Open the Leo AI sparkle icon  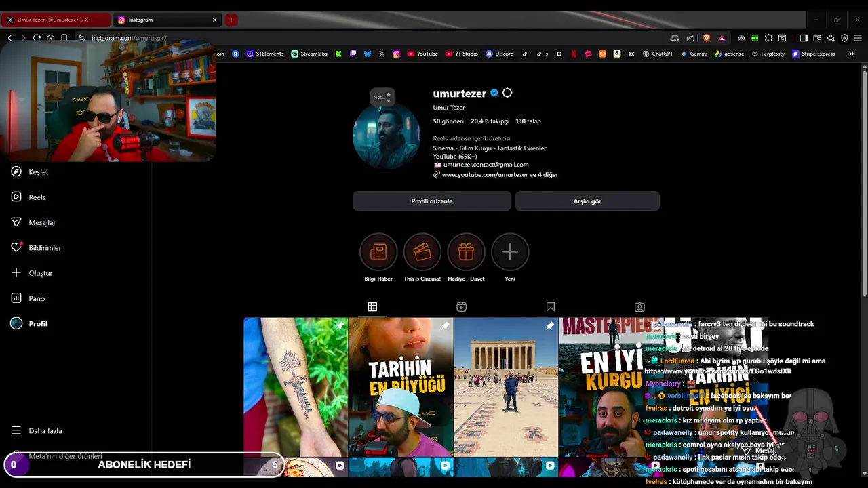pos(831,38)
